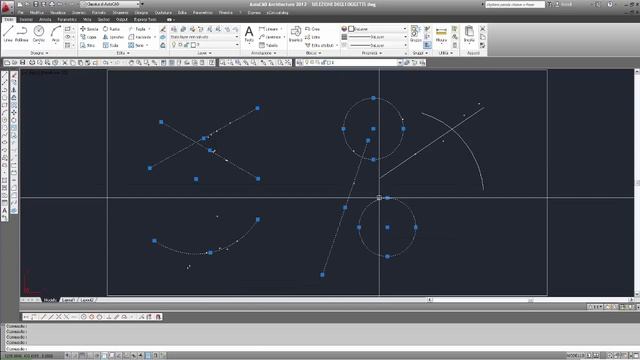Open the Quotatura menu

pyautogui.click(x=163, y=13)
